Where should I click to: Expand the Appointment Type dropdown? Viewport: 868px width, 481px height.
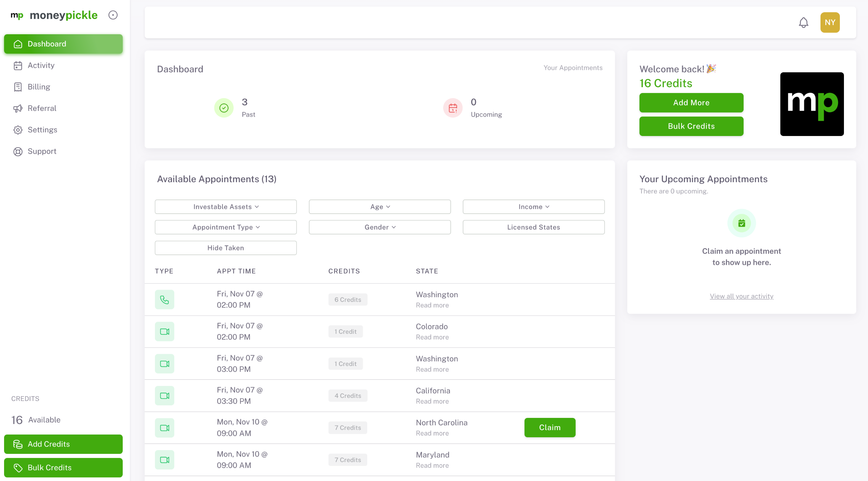click(x=225, y=227)
